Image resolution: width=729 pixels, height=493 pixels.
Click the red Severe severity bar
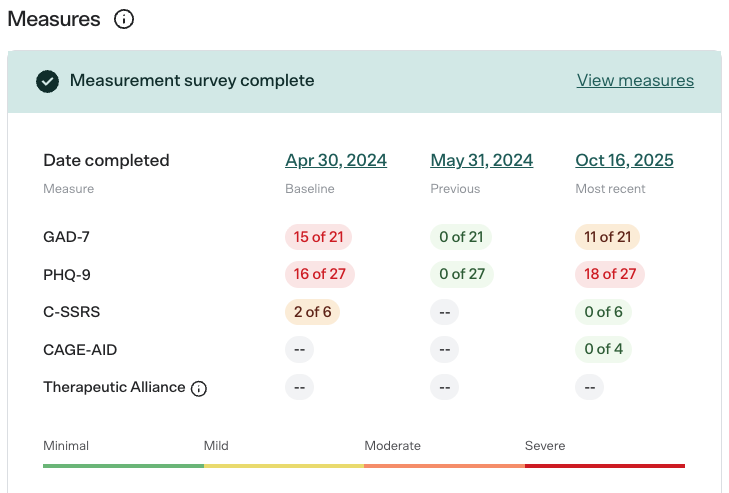click(605, 465)
